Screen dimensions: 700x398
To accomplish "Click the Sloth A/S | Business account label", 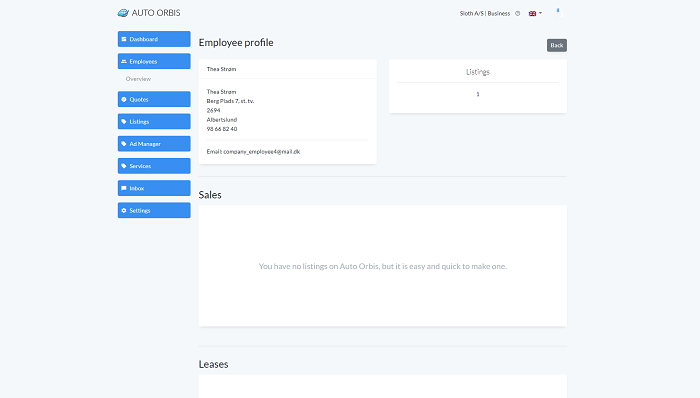I will pos(485,13).
